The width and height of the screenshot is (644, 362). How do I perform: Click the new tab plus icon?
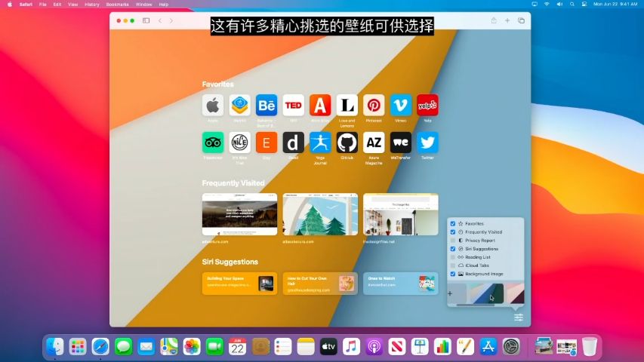[x=507, y=20]
